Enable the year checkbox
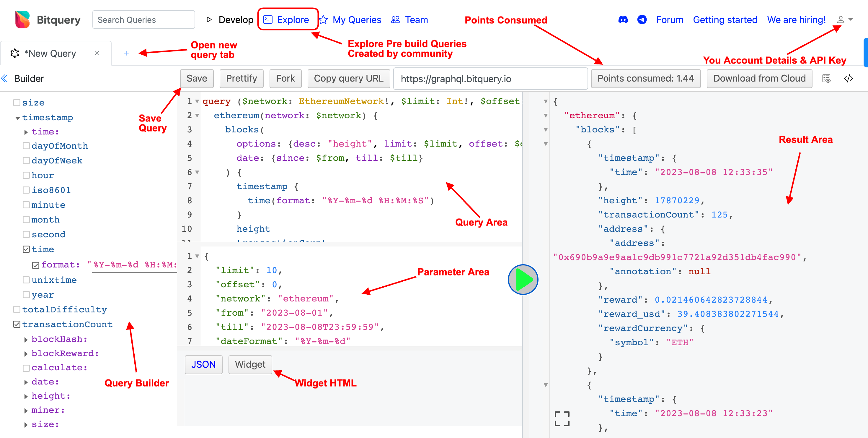 pos(26,295)
